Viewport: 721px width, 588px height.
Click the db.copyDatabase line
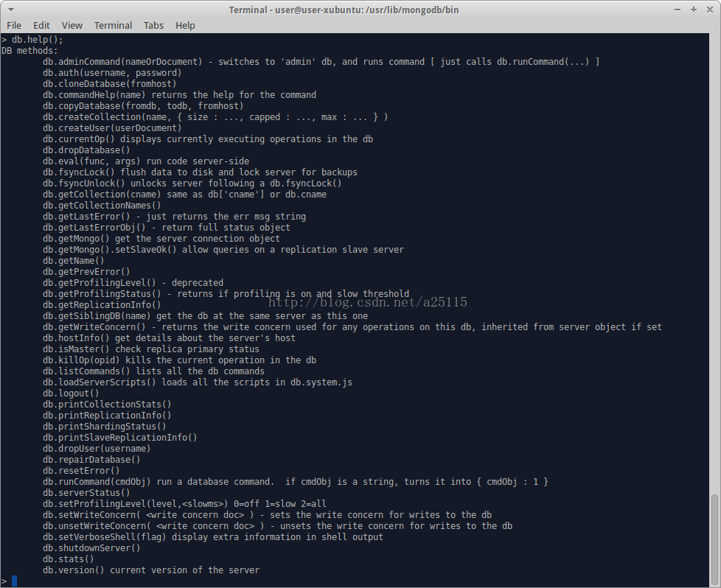[x=143, y=106]
